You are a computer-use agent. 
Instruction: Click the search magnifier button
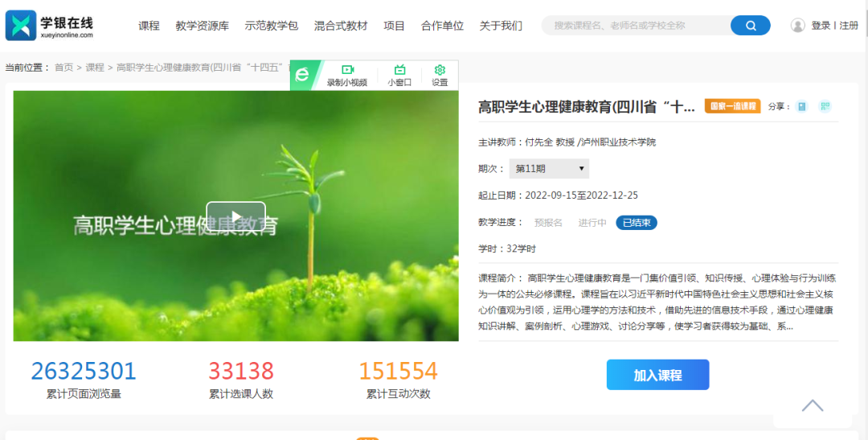tap(751, 26)
